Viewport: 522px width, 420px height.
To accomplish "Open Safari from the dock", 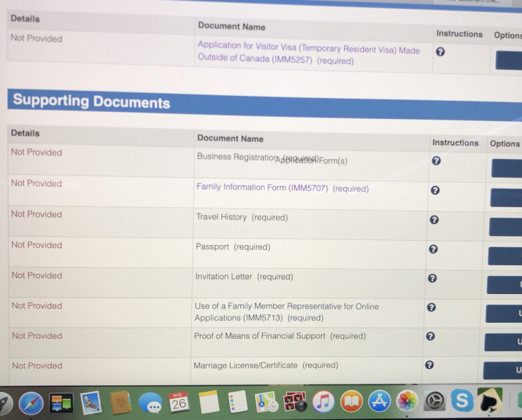I will [x=31, y=402].
